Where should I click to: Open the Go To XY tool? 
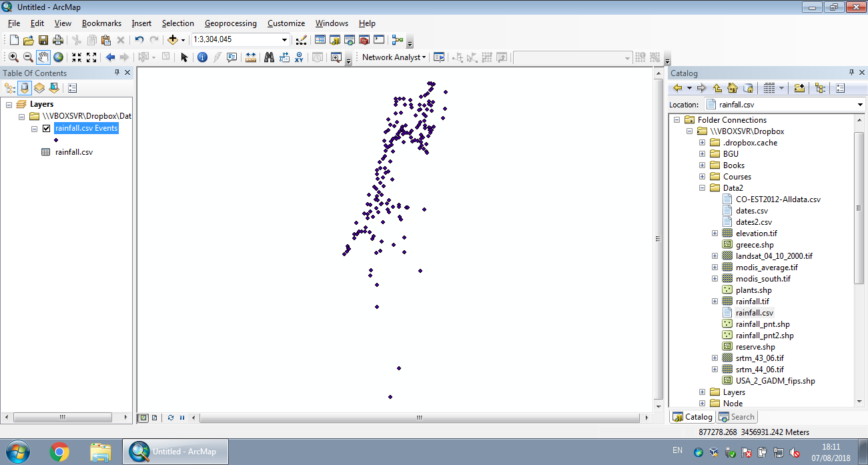click(x=299, y=57)
